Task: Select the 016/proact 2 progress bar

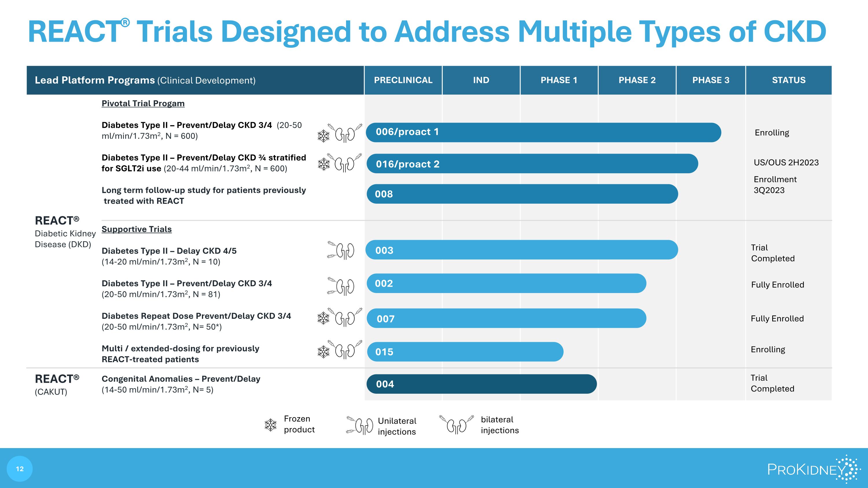Action: [x=532, y=164]
